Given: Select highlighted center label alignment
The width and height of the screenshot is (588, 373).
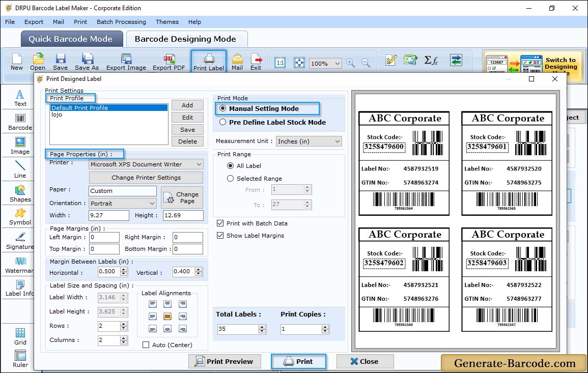Looking at the screenshot, I should [167, 317].
